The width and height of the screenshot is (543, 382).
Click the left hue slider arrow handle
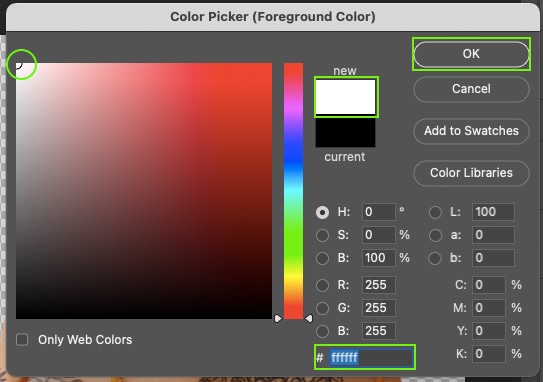click(277, 318)
